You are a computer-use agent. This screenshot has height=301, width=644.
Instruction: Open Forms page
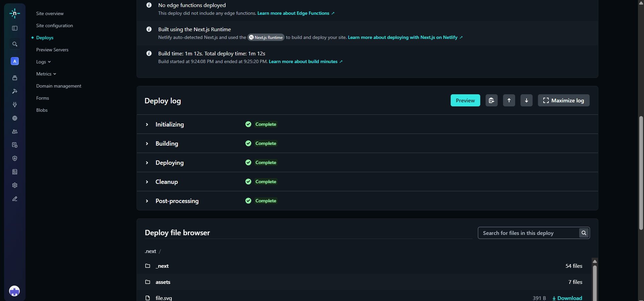(43, 98)
